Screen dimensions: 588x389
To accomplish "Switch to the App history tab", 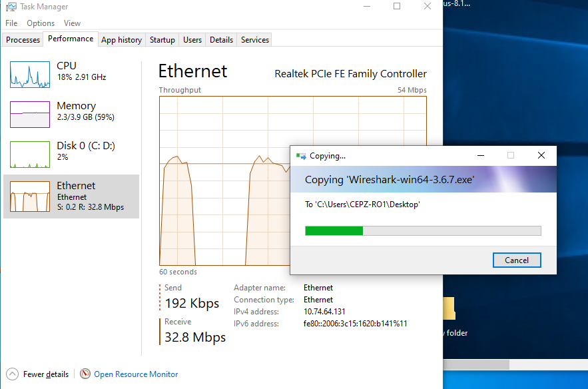I will [x=121, y=40].
